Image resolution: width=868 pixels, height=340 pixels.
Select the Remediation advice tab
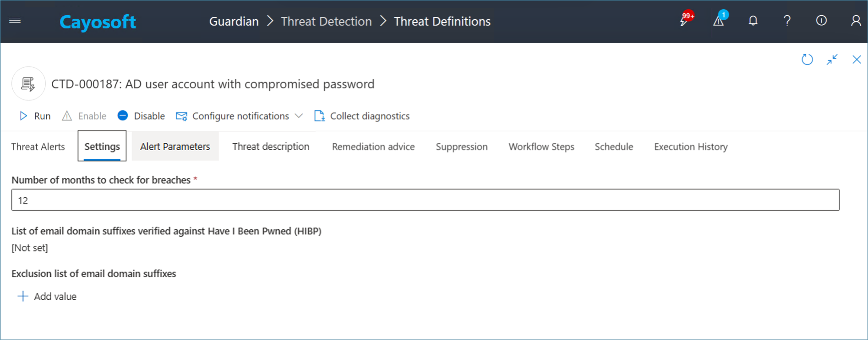click(373, 147)
